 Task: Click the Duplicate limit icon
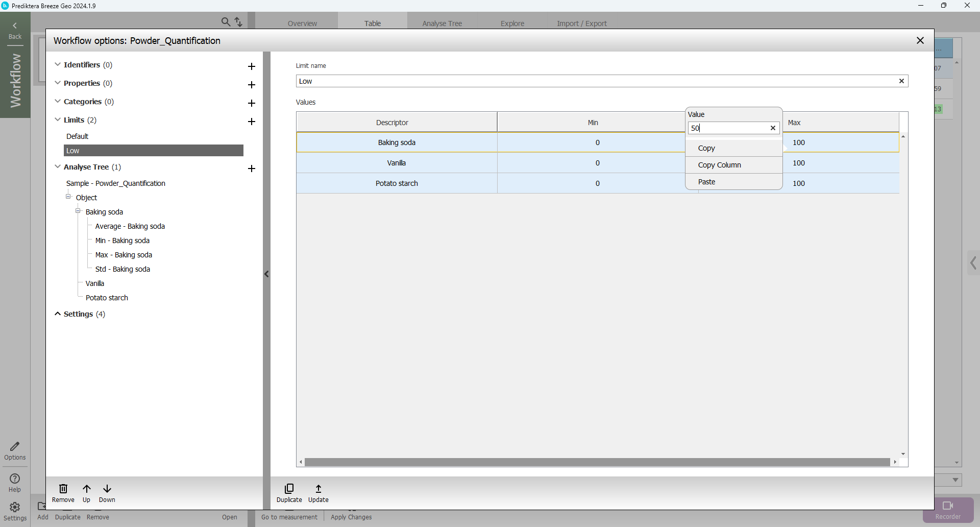point(289,489)
